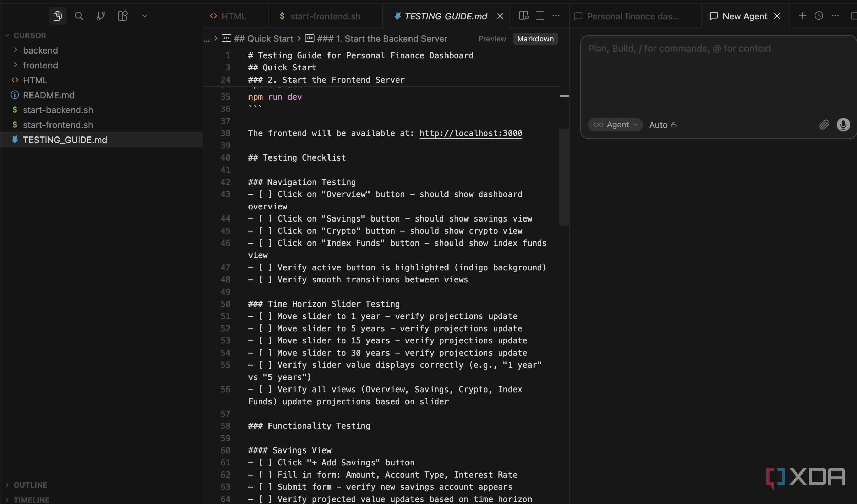The width and height of the screenshot is (857, 504).
Task: Show chat history clock icon
Action: [819, 16]
